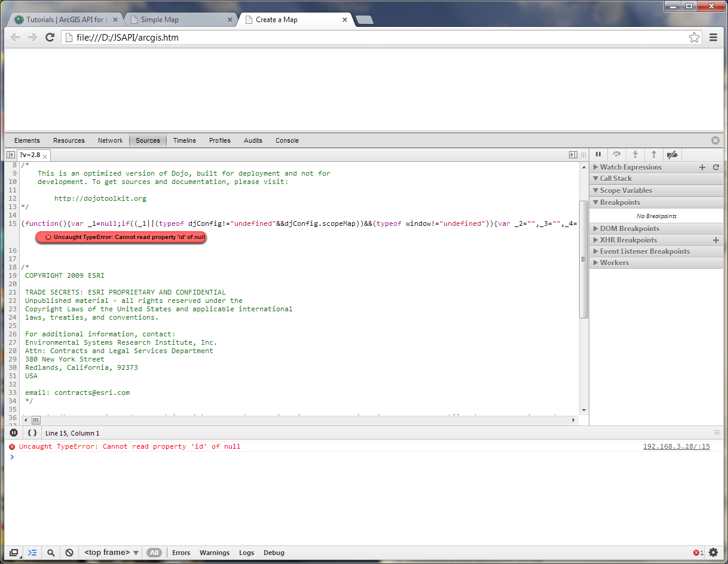Select the All console filter

click(154, 553)
